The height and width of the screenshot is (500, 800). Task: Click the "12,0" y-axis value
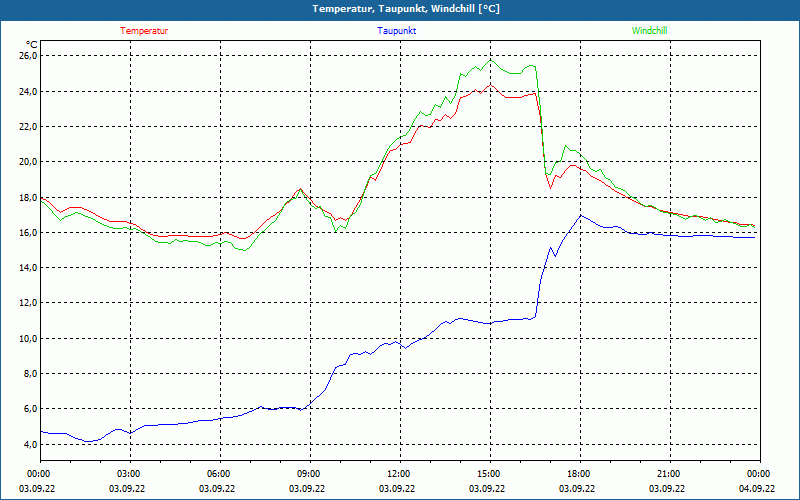[28, 303]
